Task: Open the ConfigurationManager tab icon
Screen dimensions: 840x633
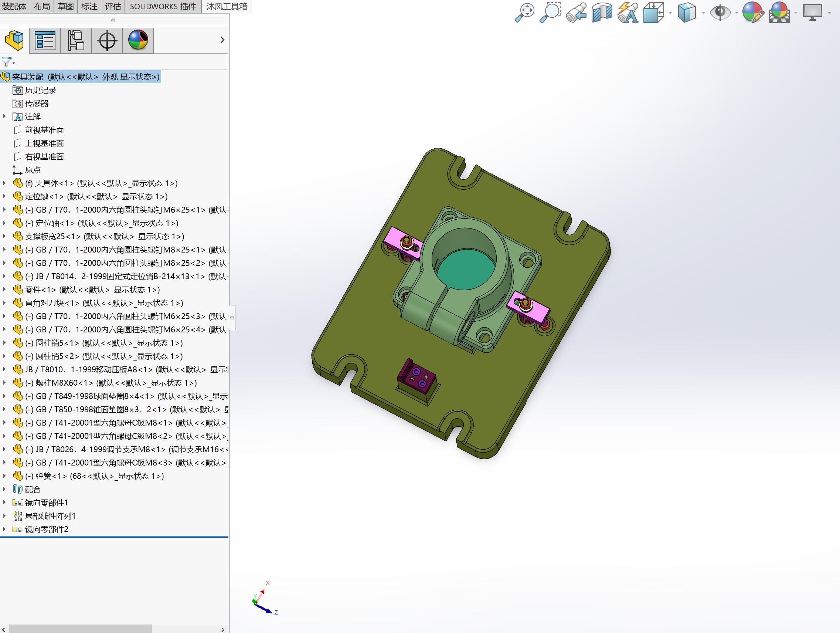Action: (76, 40)
